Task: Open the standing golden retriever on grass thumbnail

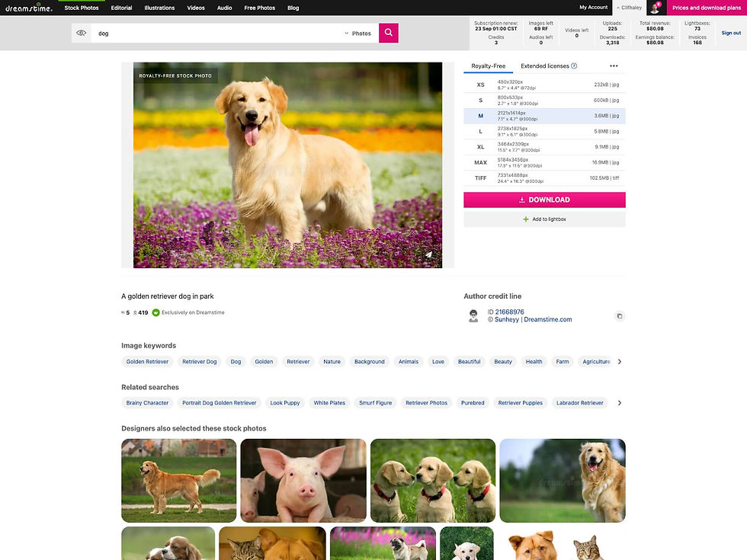Action: (178, 481)
